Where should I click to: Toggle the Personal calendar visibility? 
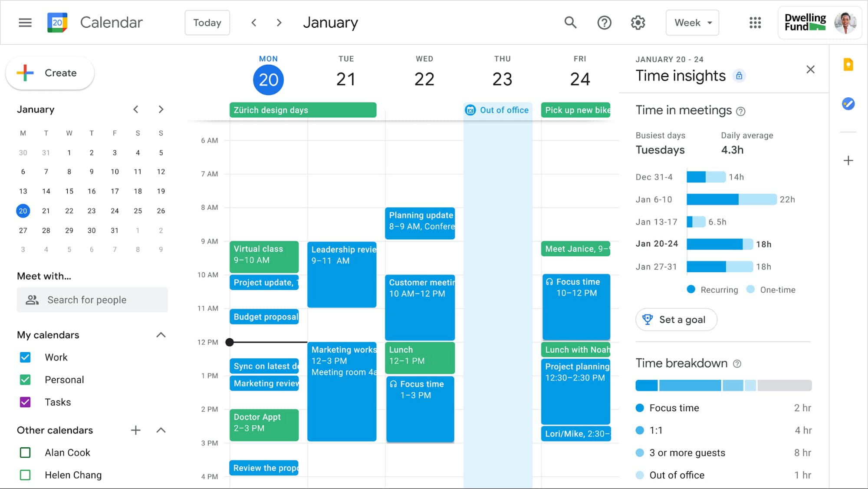point(27,379)
